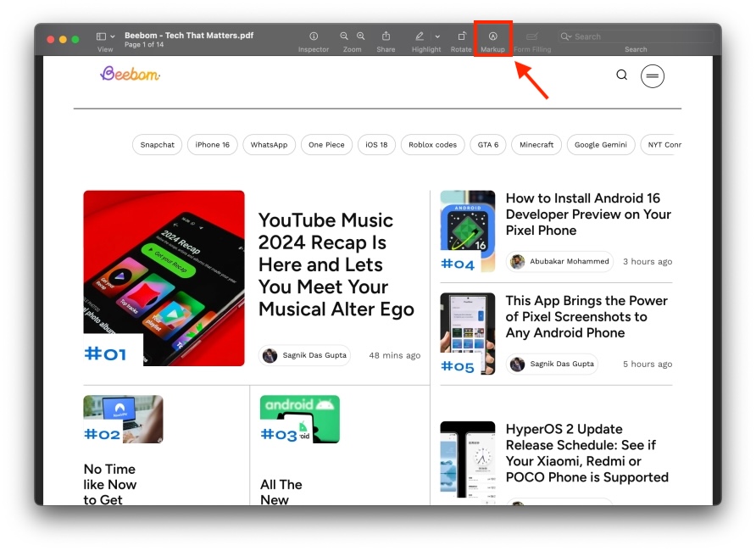The width and height of the screenshot is (756, 551).
Task: Open the Beebom site search icon
Action: click(622, 75)
